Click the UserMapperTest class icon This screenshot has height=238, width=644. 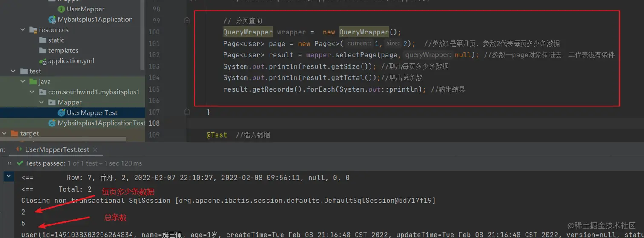tap(61, 113)
